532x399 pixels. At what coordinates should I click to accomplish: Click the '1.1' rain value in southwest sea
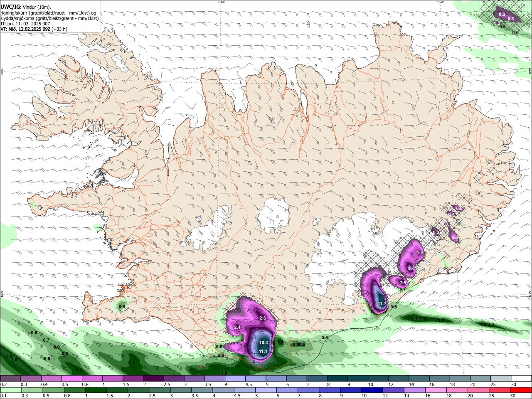[x=132, y=363]
